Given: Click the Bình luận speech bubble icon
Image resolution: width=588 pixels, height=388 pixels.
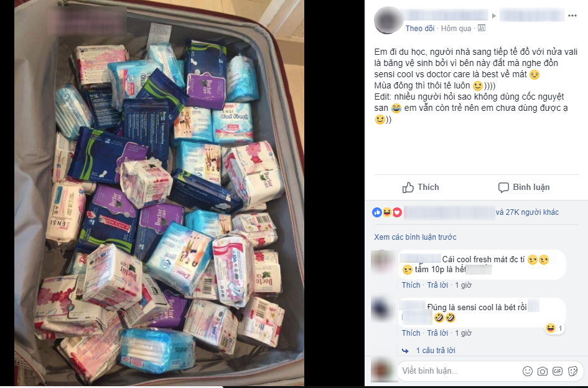Looking at the screenshot, I should pos(503,187).
